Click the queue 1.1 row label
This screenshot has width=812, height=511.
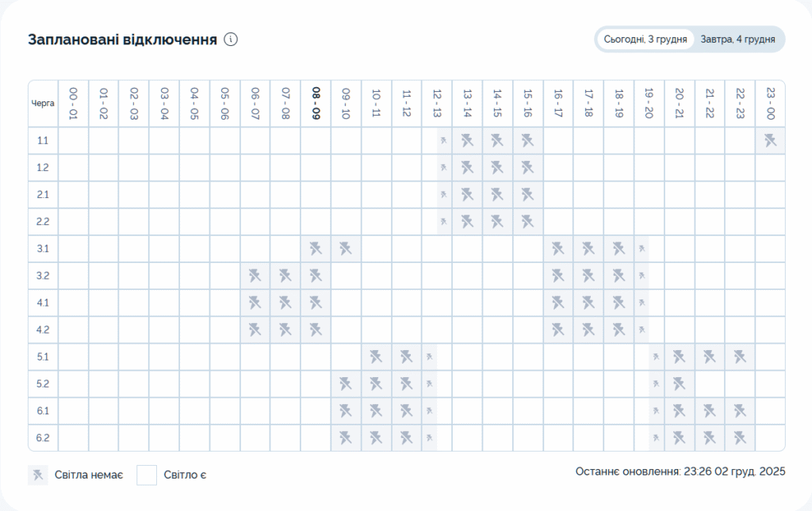coord(43,141)
